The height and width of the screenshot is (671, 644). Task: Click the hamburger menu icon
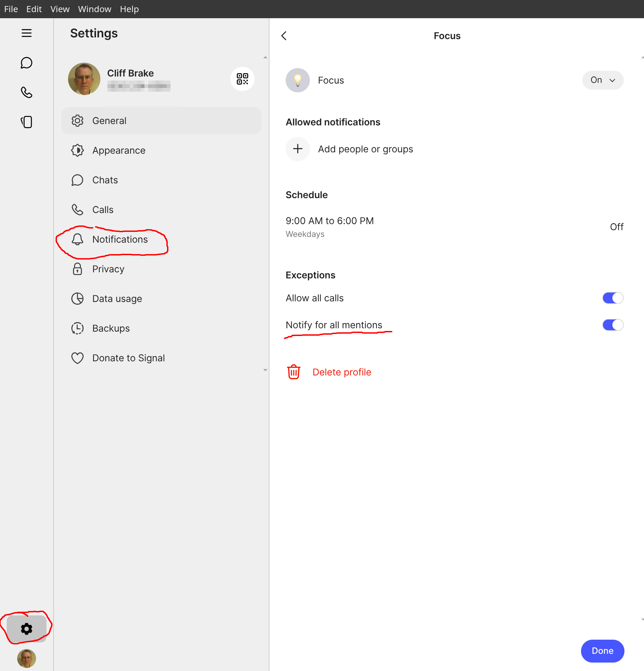coord(26,33)
